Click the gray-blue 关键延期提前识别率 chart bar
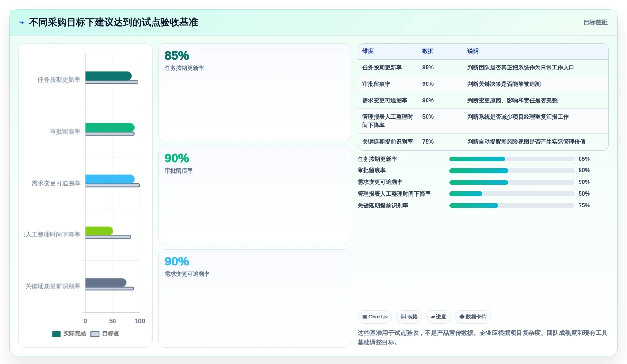The image size is (627, 364). point(106,282)
